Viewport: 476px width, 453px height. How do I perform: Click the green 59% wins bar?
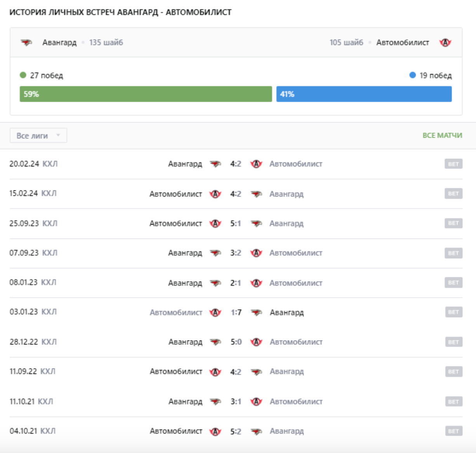click(146, 94)
